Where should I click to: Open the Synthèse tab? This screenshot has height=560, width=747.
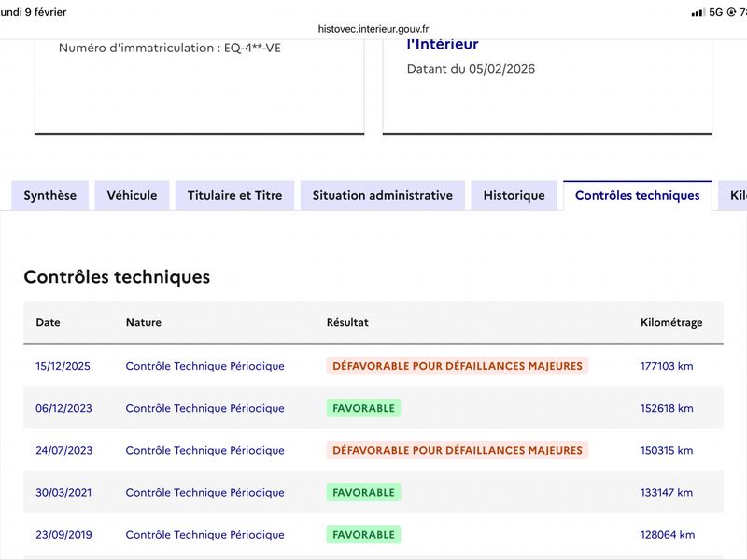coord(50,195)
